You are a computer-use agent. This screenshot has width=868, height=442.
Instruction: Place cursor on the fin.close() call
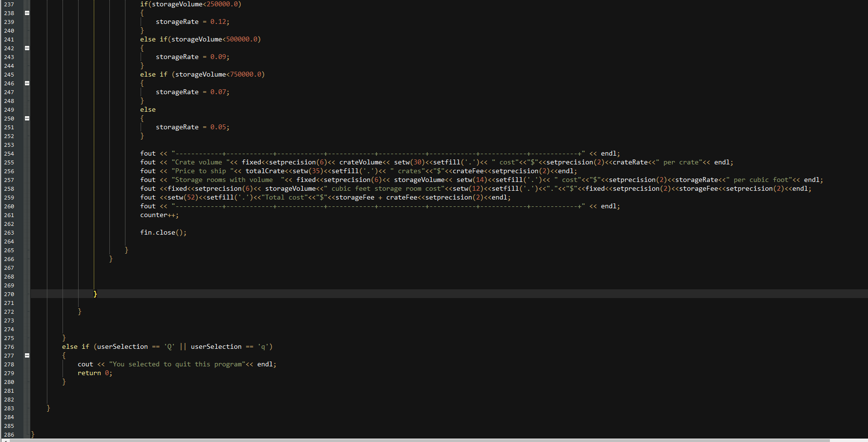pyautogui.click(x=163, y=232)
